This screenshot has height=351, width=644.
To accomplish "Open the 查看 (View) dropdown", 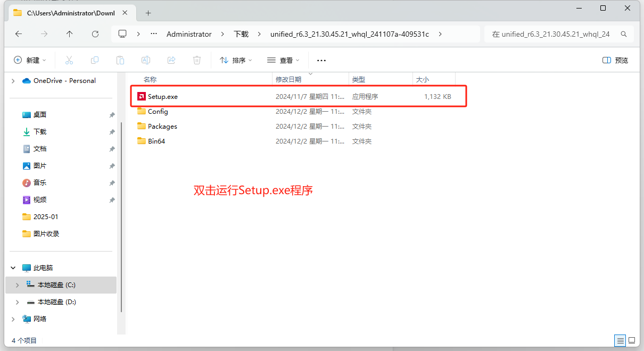I will click(x=283, y=60).
